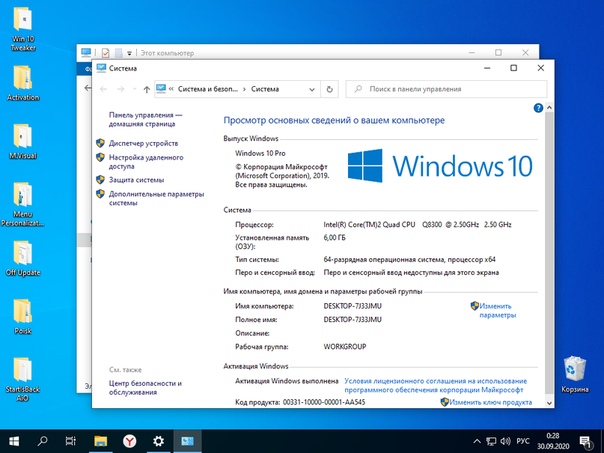Click the volume speaker tray icon
Image resolution: width=604 pixels, height=453 pixels.
click(505, 441)
